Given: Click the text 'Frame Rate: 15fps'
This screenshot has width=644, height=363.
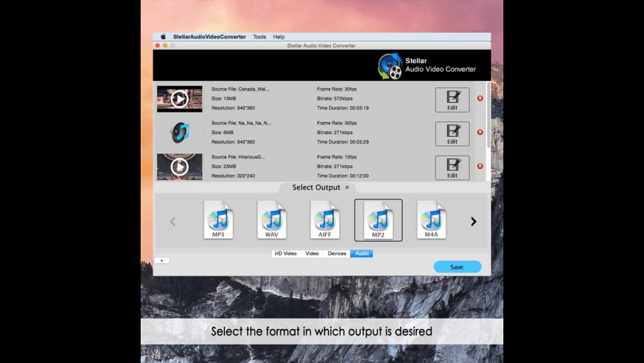Looking at the screenshot, I should coord(337,157).
